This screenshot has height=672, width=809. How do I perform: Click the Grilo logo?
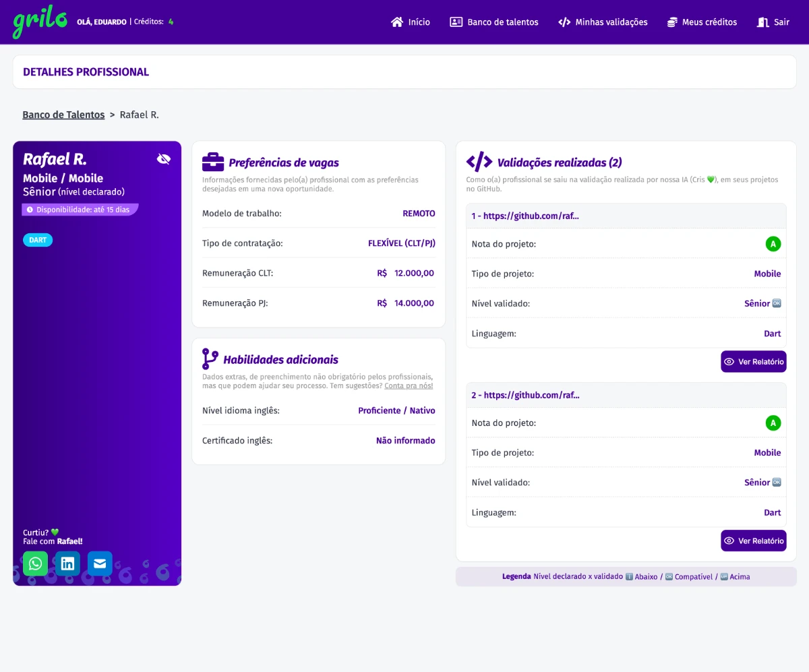coord(40,22)
